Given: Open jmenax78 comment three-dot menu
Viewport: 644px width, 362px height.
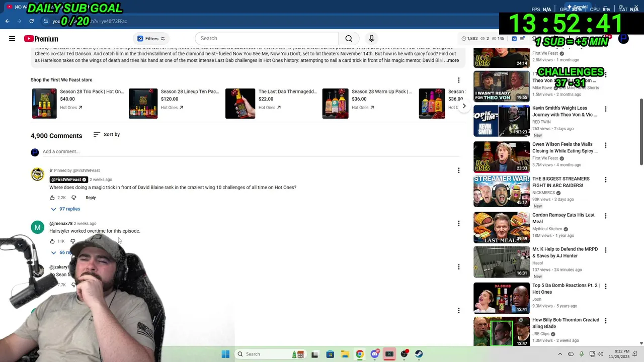Looking at the screenshot, I should (x=458, y=223).
